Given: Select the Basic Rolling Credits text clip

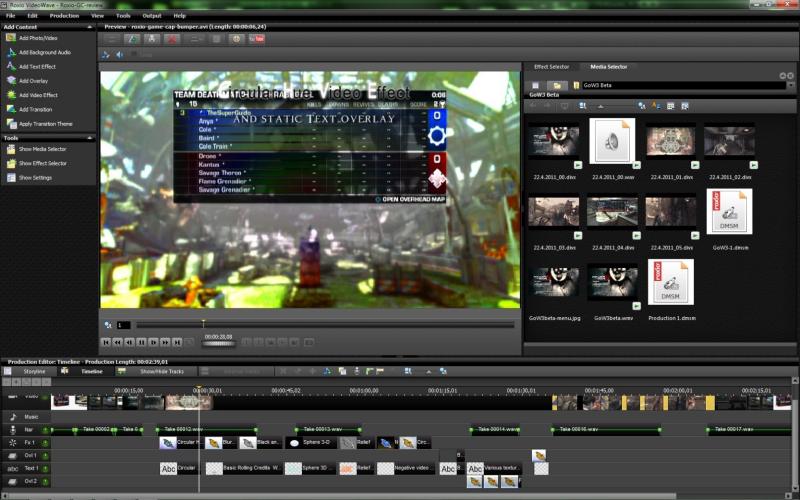Looking at the screenshot, I should [x=244, y=468].
